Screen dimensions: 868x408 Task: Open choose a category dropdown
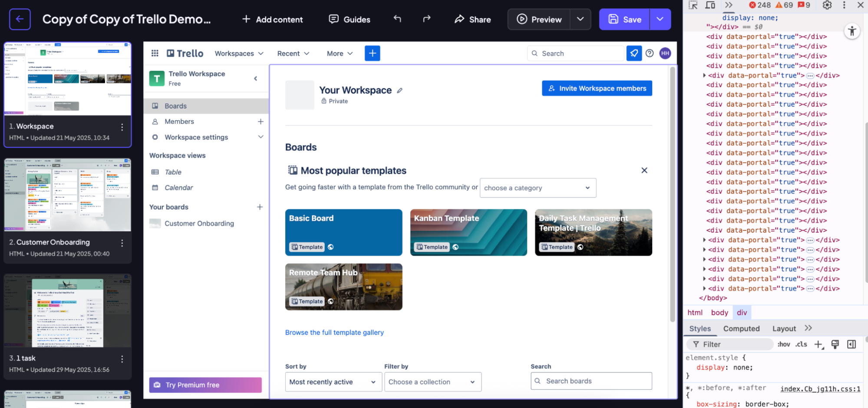click(x=538, y=188)
